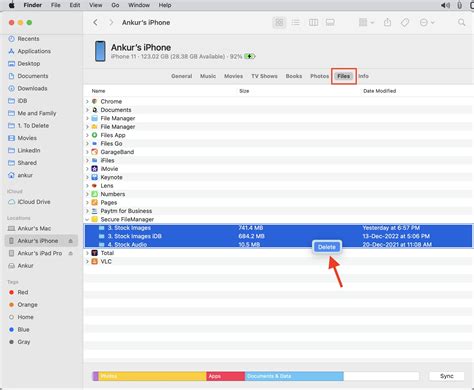Screen dimensions: 474x390
Task: Select the '4. Stock Audio' folder
Action: point(278,244)
